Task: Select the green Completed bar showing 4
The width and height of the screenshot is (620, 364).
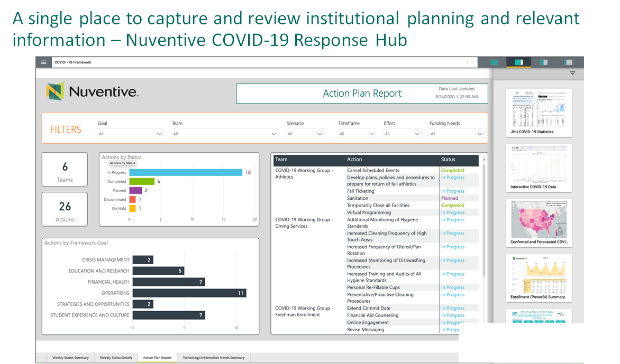Action: 142,182
